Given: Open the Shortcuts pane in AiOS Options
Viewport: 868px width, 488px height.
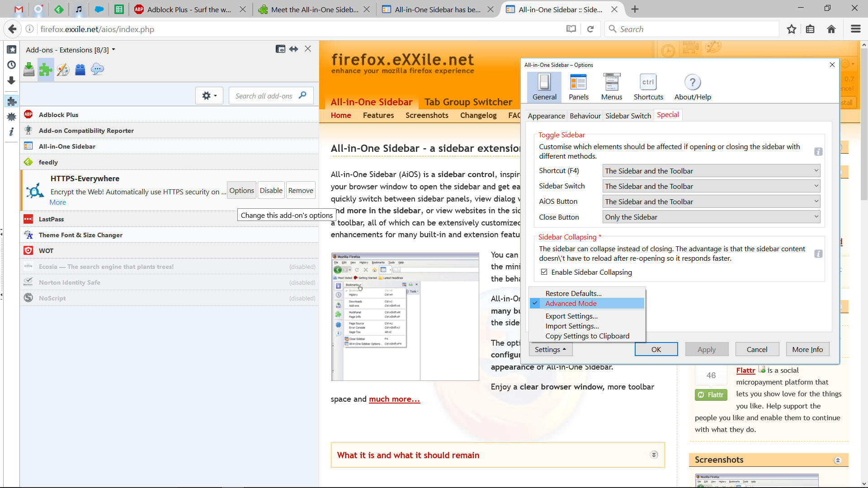Looking at the screenshot, I should pyautogui.click(x=648, y=87).
